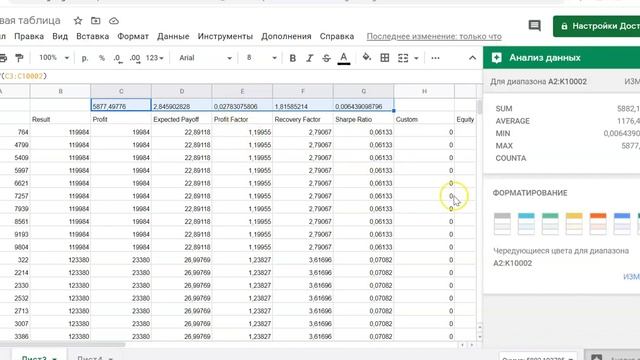Image resolution: width=640 pixels, height=360 pixels.
Task: Open the sum summary dropdown at bottom
Action: coord(538,358)
